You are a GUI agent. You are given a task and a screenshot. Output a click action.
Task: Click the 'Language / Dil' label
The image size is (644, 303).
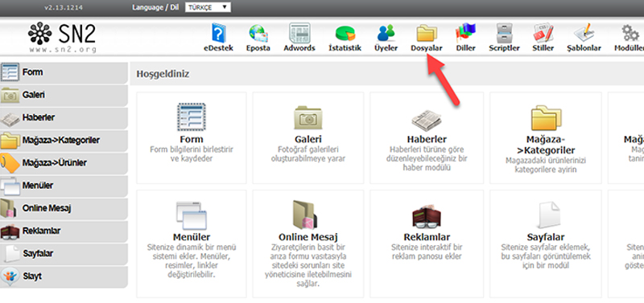[x=156, y=7]
